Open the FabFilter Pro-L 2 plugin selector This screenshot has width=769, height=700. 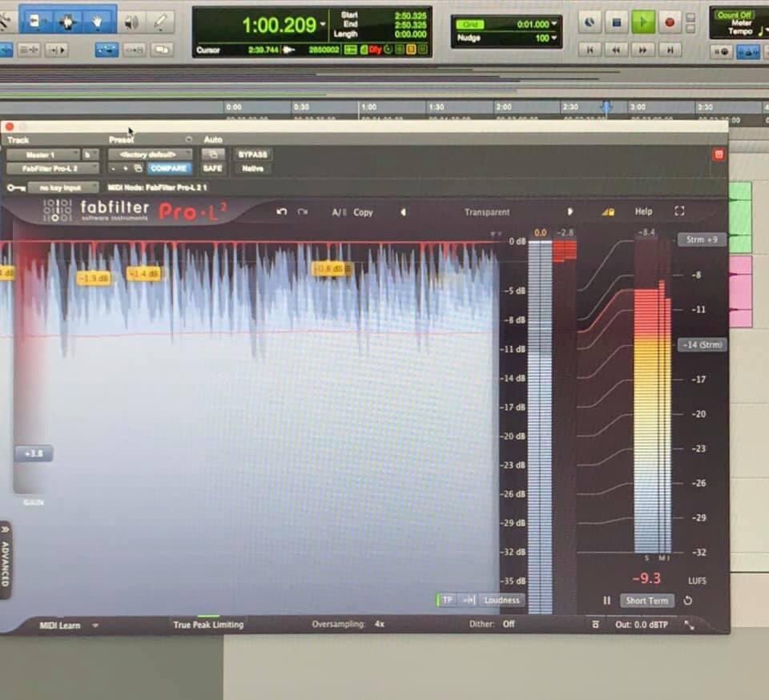pyautogui.click(x=53, y=168)
